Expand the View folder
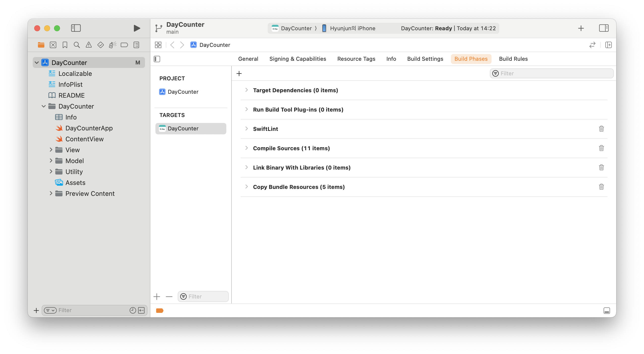644x354 pixels. [51, 150]
